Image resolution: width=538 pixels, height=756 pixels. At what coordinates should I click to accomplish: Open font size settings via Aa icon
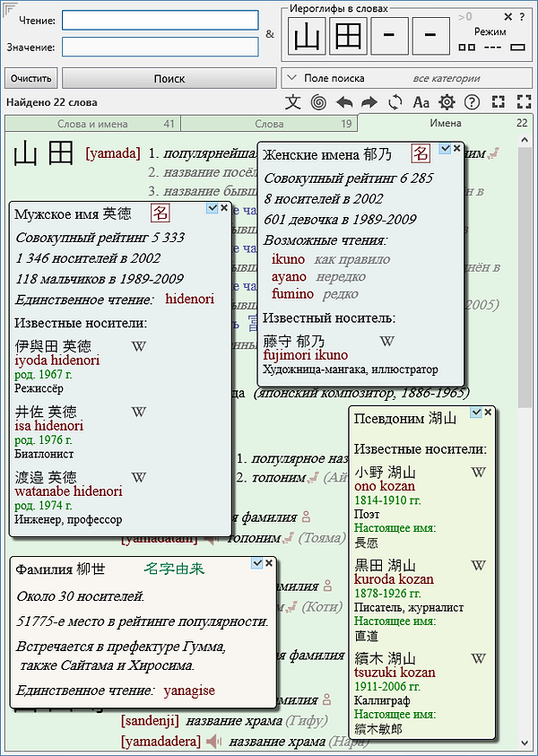[421, 102]
